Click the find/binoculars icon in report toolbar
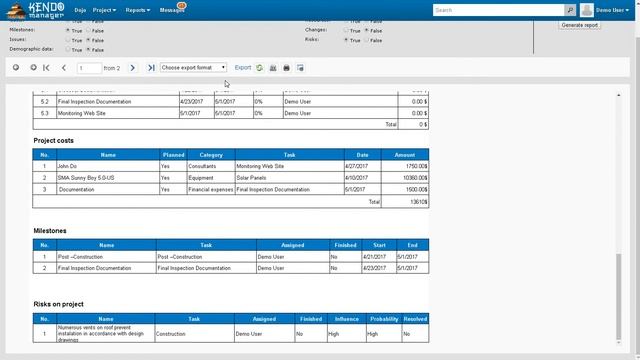640x360 pixels. (273, 68)
